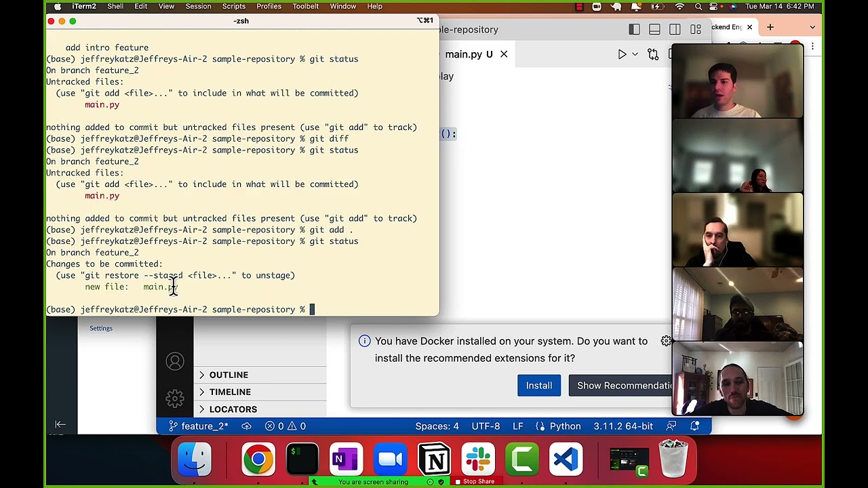Viewport: 868px width, 488px height.
Task: Click the Settings link behind the terminal
Action: coord(101,328)
